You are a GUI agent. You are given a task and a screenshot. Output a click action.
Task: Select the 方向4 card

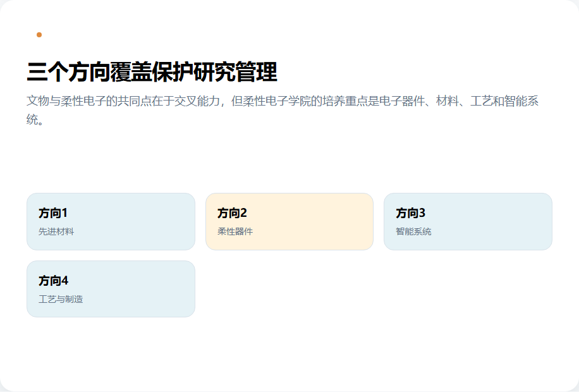[111, 289]
